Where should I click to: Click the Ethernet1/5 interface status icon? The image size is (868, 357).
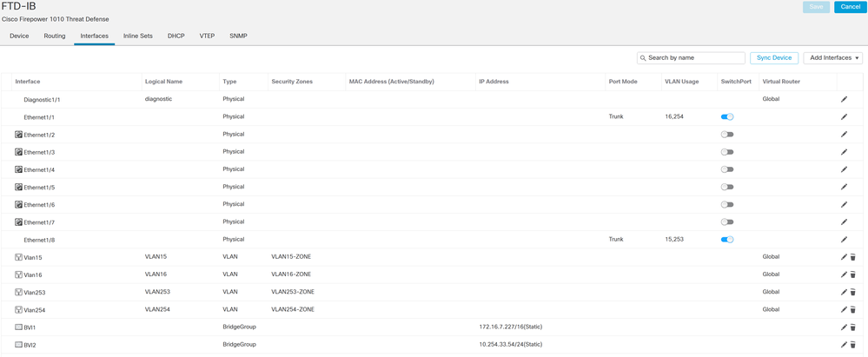[x=18, y=187]
